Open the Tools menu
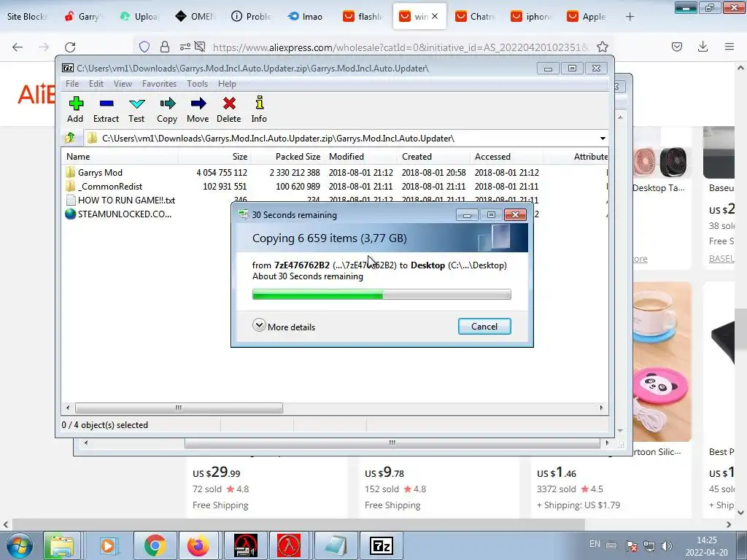The image size is (747, 560). click(197, 84)
